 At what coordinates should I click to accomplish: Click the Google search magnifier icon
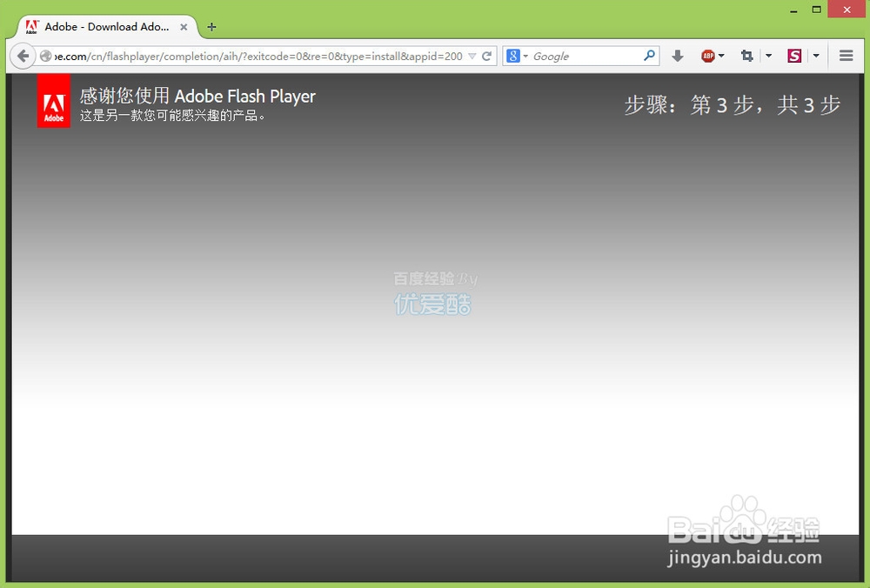point(649,55)
